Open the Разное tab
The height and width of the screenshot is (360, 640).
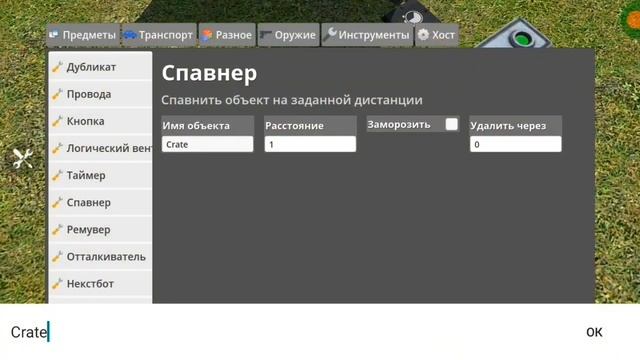pos(227,35)
